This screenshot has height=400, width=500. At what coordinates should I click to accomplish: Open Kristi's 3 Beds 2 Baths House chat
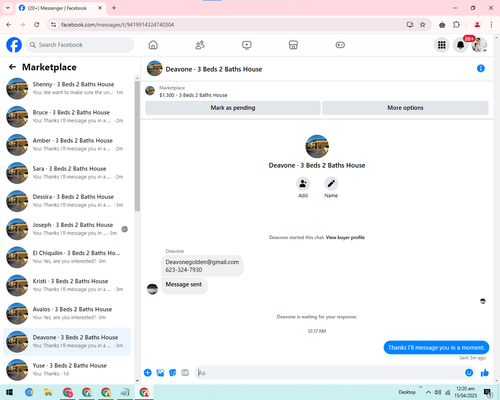coord(67,285)
